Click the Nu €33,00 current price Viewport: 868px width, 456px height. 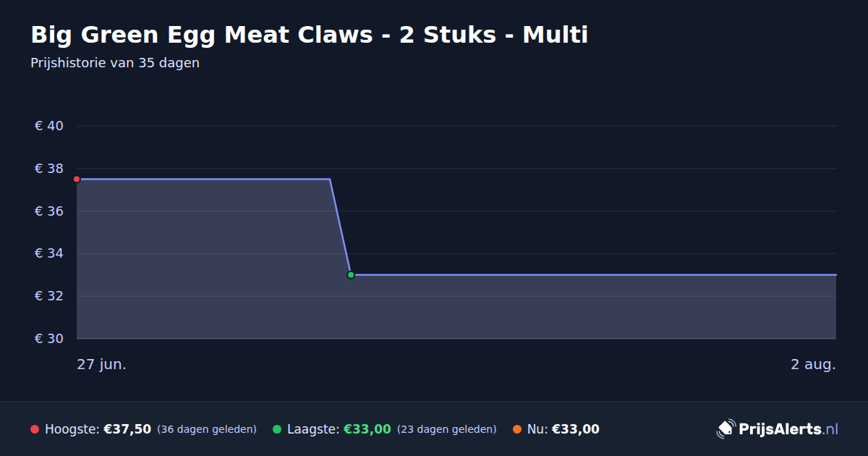point(576,429)
